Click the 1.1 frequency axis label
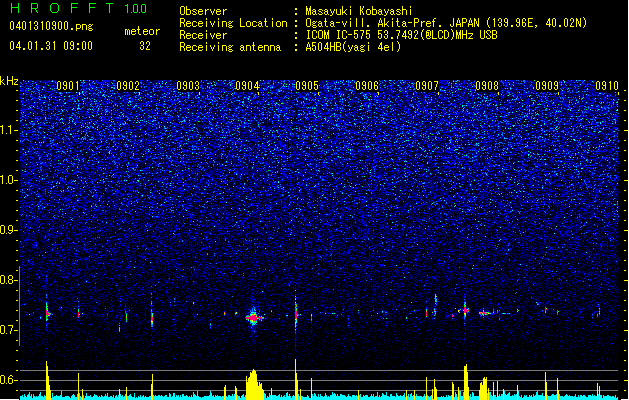 9,130
